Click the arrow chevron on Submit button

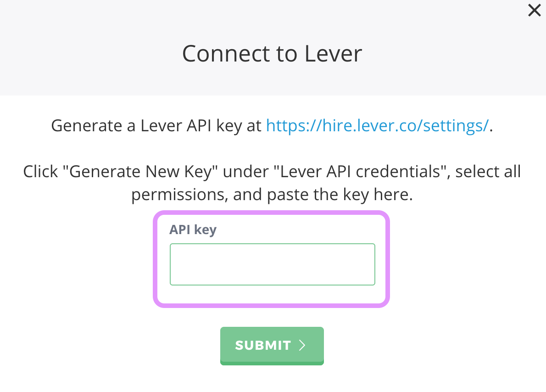302,345
